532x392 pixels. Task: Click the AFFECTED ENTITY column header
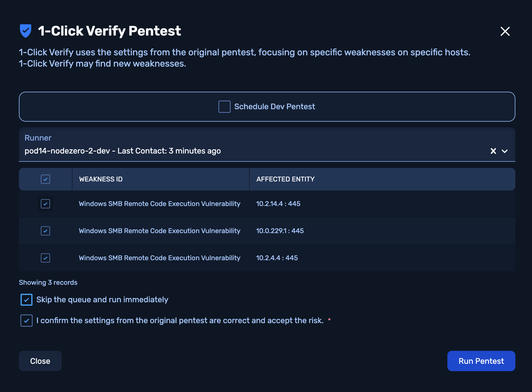(285, 179)
